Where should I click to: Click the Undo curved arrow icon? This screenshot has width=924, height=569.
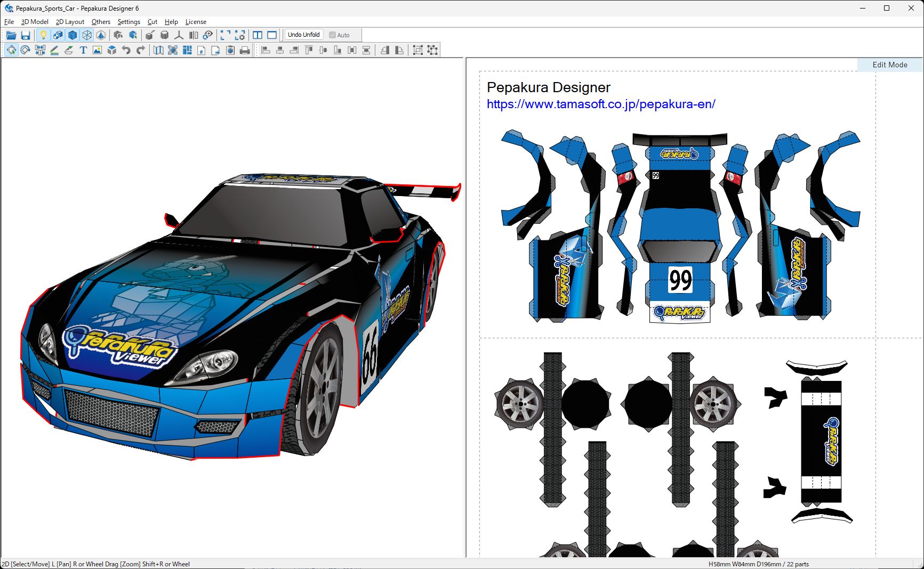pyautogui.click(x=126, y=50)
